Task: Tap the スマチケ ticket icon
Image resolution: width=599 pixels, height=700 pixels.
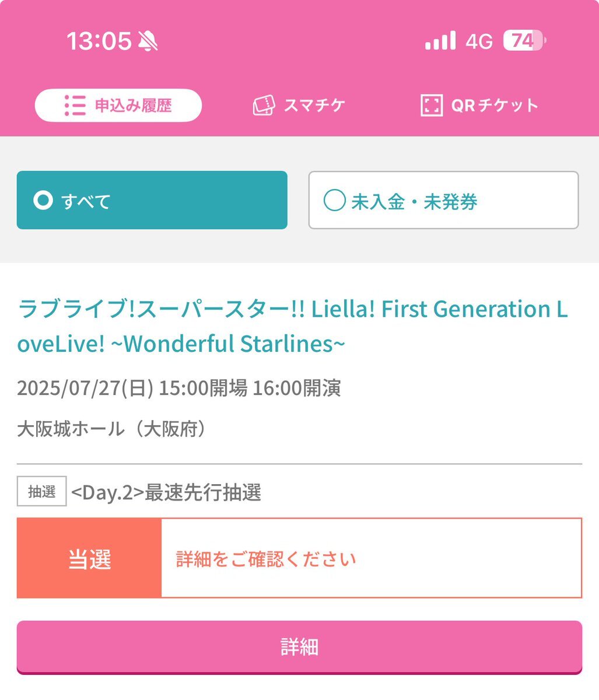Action: tap(264, 105)
